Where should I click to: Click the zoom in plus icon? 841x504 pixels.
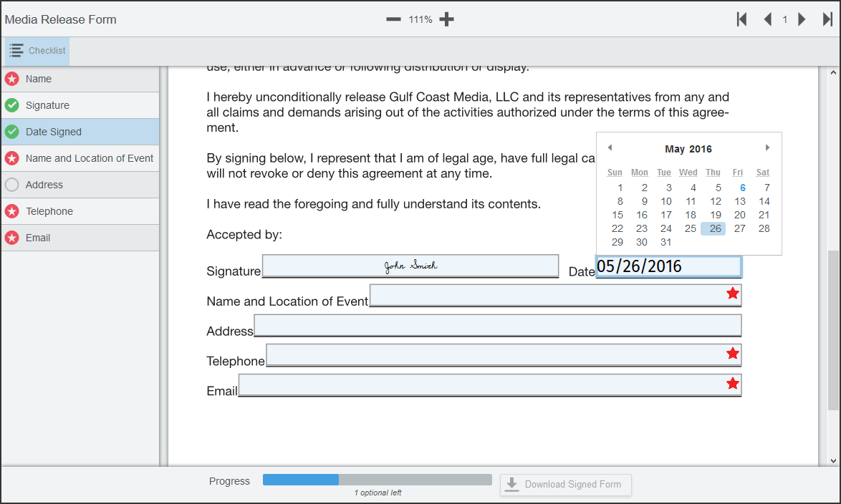446,19
